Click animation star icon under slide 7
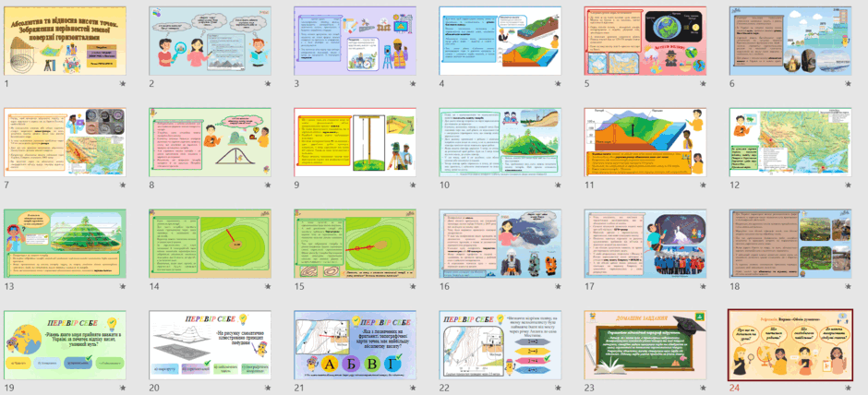Screen dimensions: 868x395 (122, 186)
